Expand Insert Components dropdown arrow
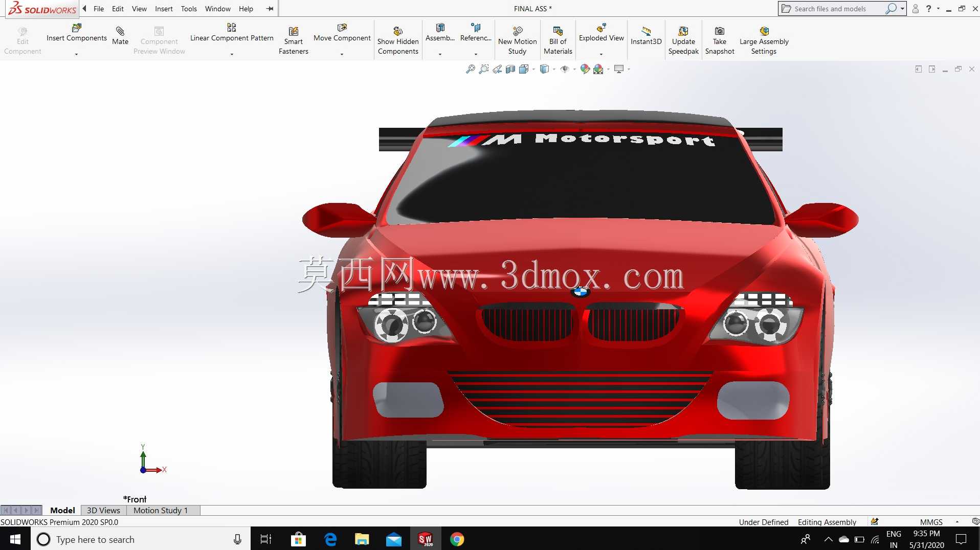Screen dimensions: 980x550 (x=77, y=54)
